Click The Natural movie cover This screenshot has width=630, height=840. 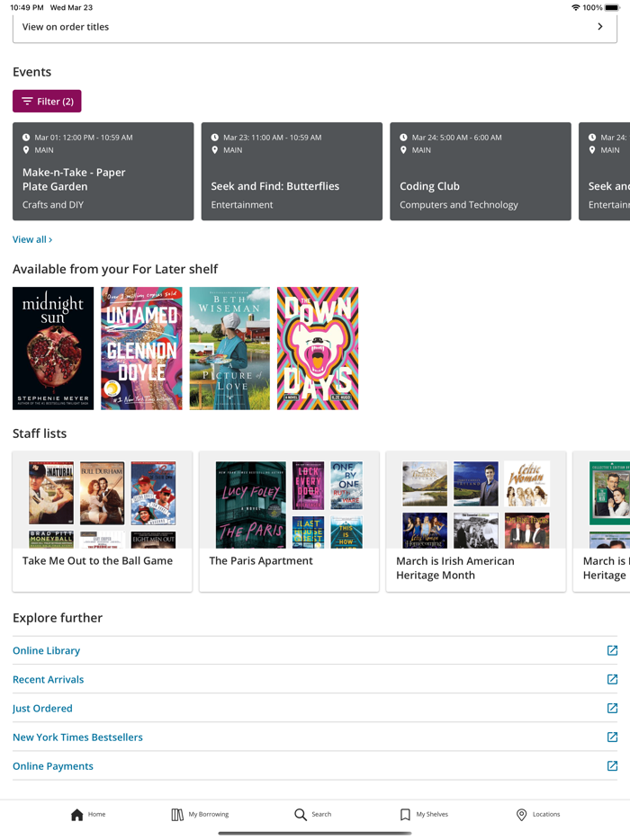51,493
